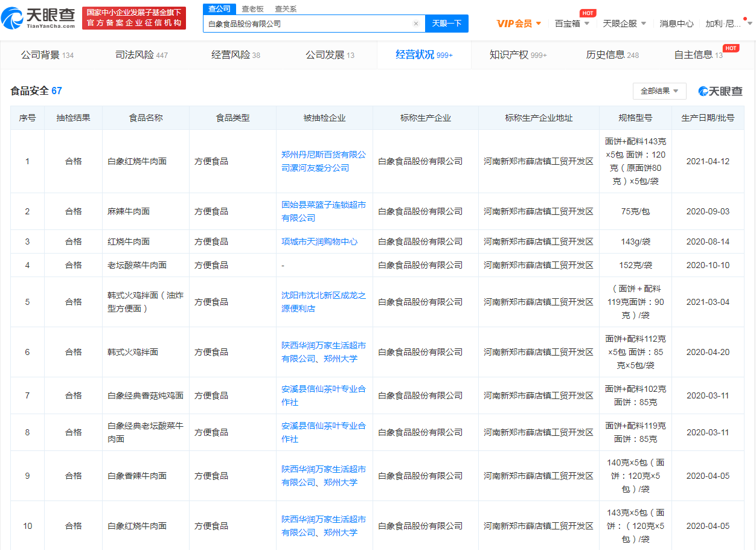
Task: Click the TianYanCha logo in the header
Action: tap(39, 18)
